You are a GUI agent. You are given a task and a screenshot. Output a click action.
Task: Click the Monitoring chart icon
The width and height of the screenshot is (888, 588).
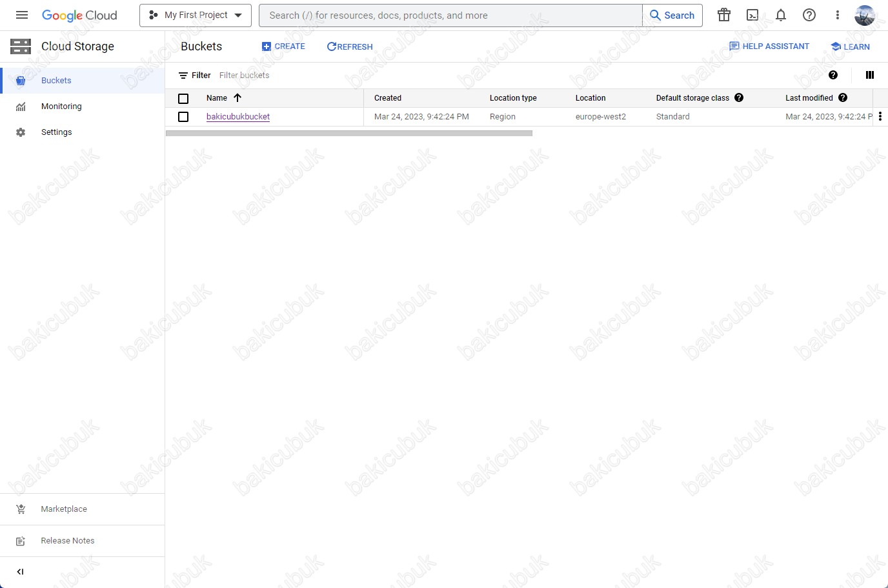[21, 106]
